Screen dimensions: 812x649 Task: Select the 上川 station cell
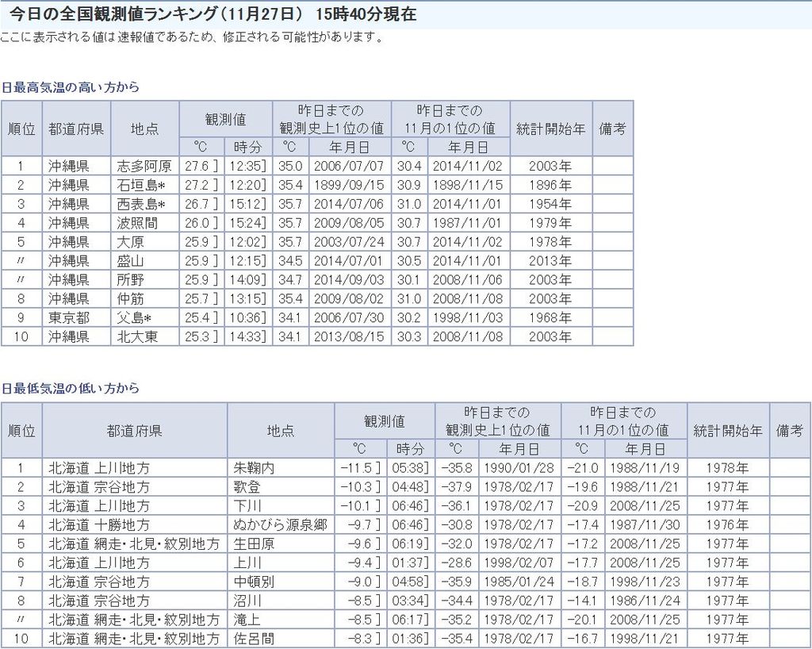[x=281, y=563]
